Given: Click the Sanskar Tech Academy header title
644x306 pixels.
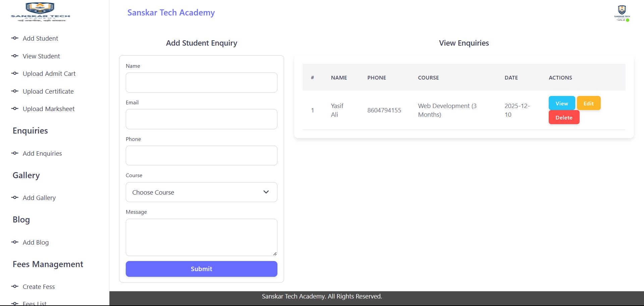Looking at the screenshot, I should [x=171, y=13].
